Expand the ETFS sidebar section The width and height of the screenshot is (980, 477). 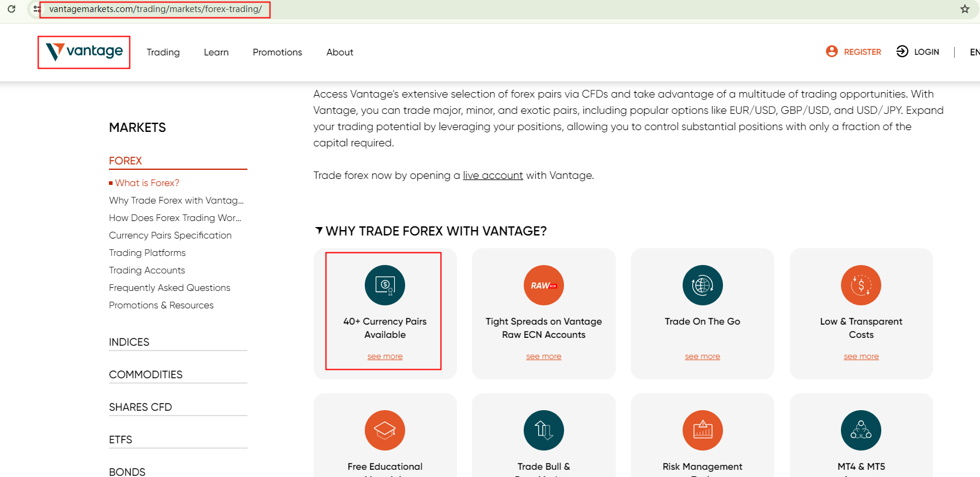tap(120, 440)
